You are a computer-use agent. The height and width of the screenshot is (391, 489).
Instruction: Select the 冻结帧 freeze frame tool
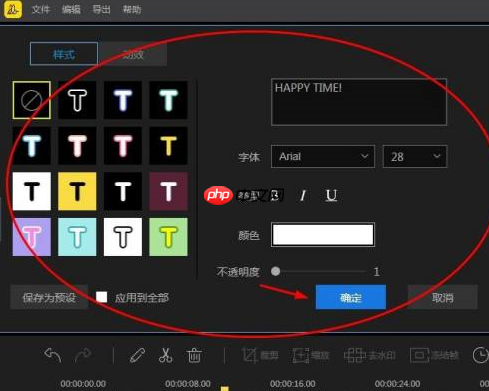434,355
